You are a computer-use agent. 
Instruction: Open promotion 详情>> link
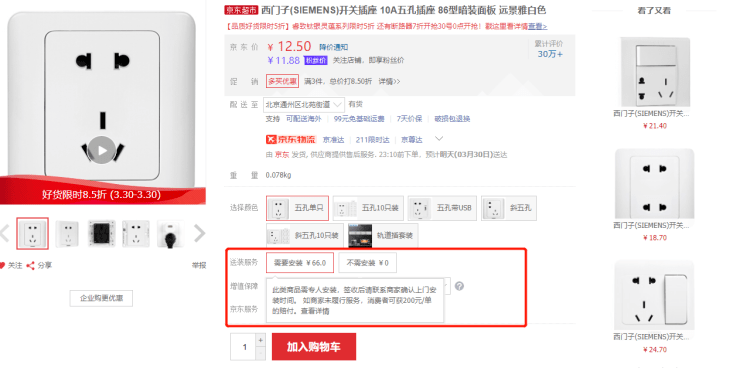389,81
